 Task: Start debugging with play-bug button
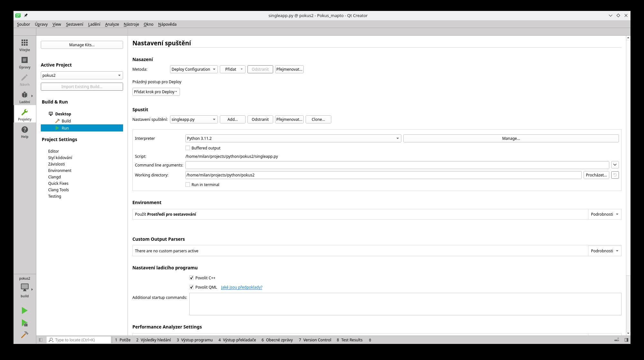point(24,323)
